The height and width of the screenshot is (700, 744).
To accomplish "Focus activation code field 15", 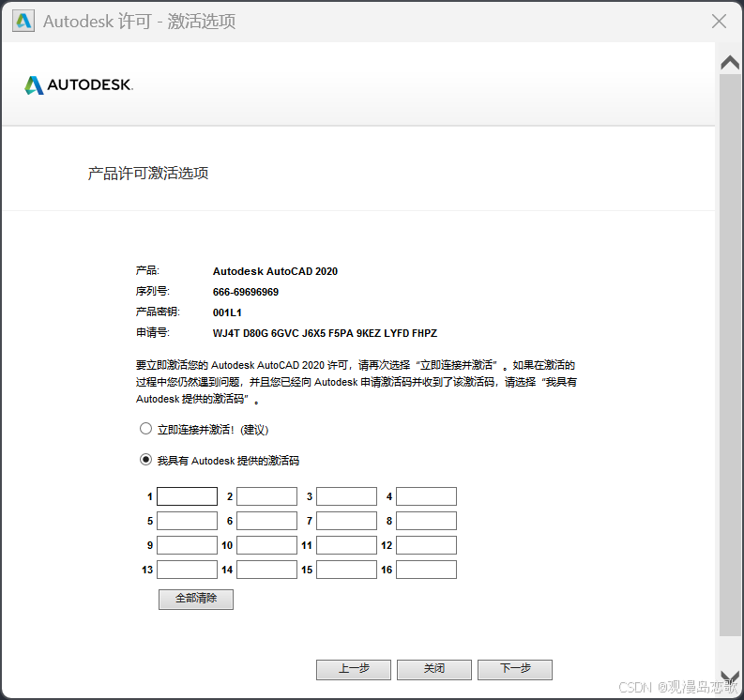I will pyautogui.click(x=346, y=570).
